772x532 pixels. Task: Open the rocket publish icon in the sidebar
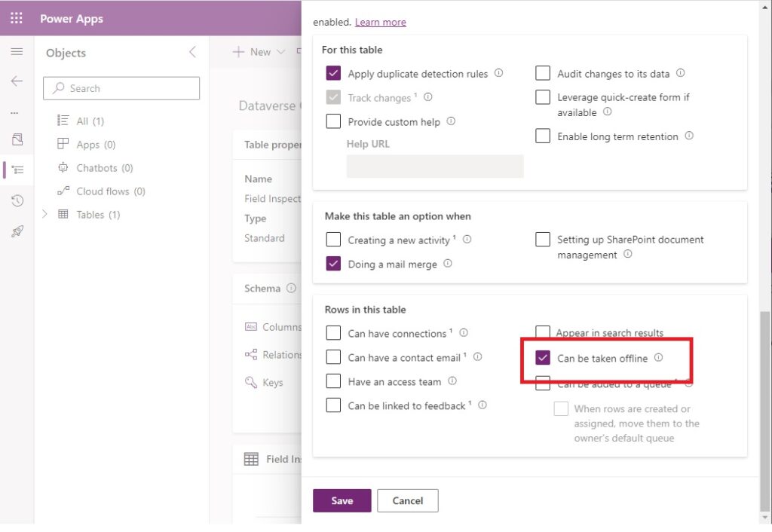[17, 231]
